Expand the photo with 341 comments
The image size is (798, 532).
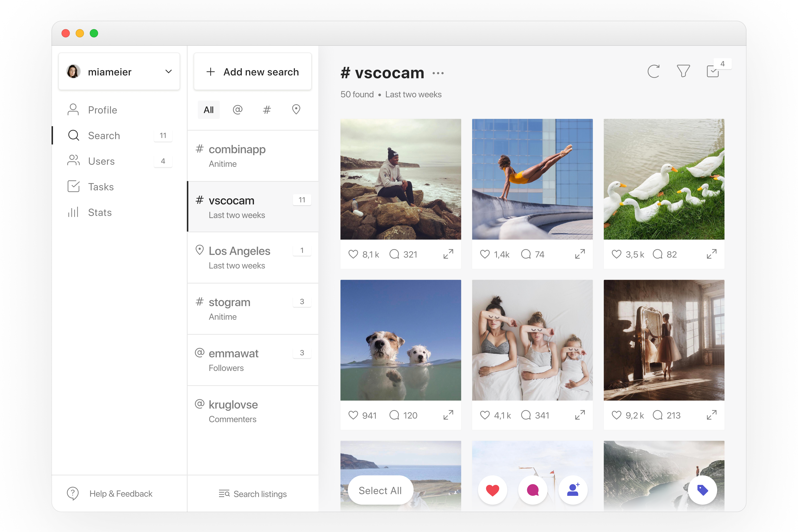[x=580, y=415]
